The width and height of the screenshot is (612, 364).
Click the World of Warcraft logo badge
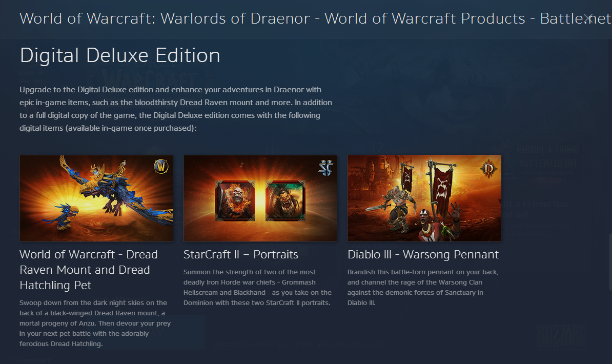tap(161, 167)
